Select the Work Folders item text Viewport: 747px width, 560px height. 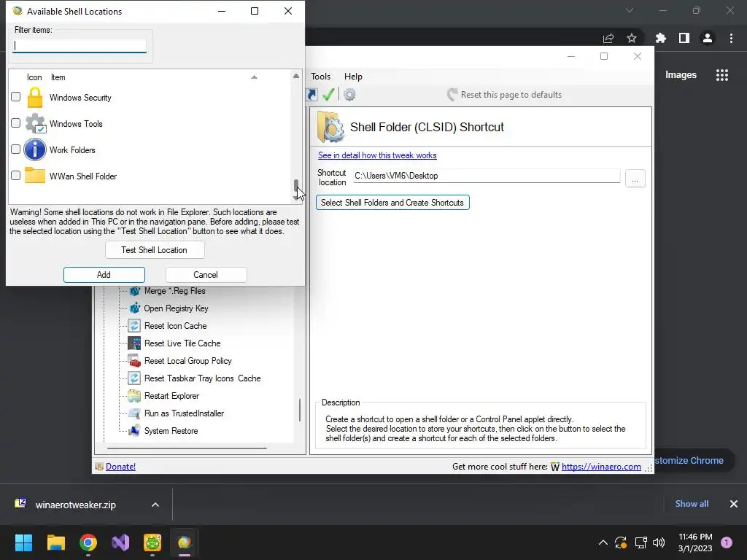pos(72,150)
